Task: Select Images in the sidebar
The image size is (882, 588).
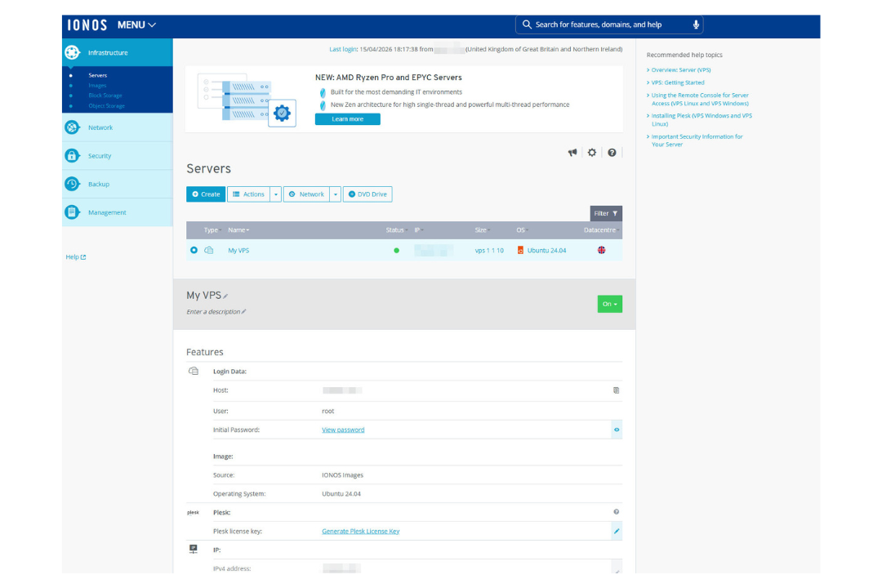Action: (x=96, y=86)
